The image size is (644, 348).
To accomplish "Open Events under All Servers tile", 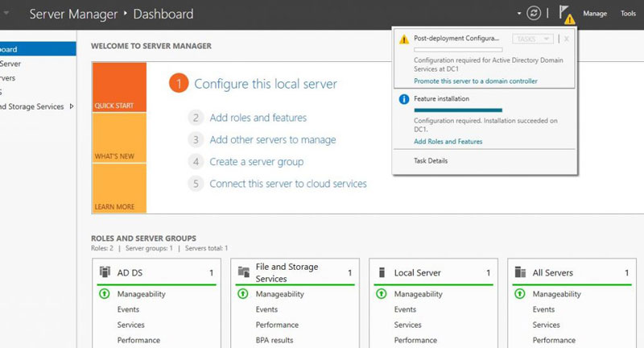I will (x=543, y=309).
